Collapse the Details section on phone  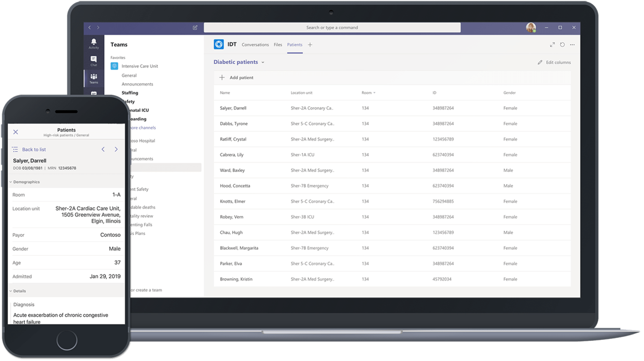11,291
